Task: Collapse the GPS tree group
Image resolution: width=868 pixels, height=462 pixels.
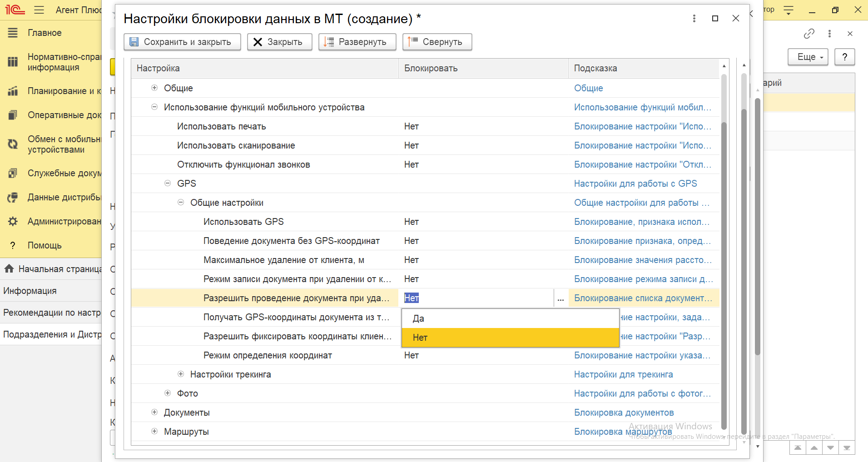Action: tap(168, 183)
